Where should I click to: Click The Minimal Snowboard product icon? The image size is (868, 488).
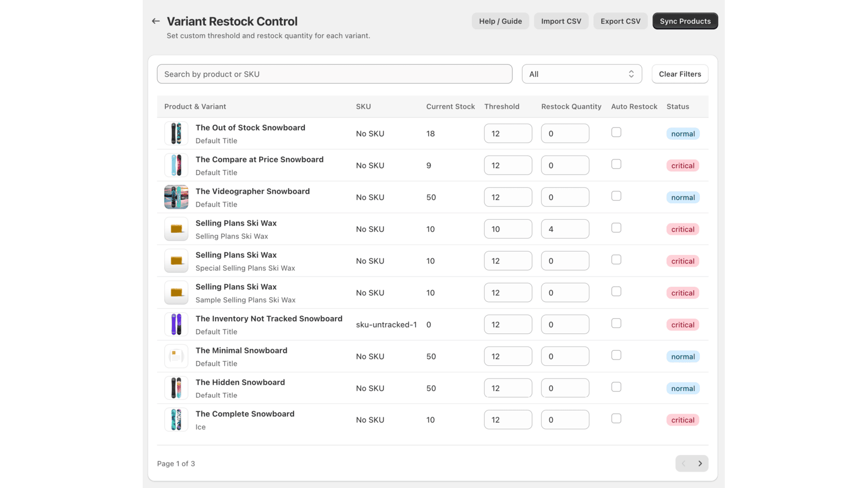point(176,356)
